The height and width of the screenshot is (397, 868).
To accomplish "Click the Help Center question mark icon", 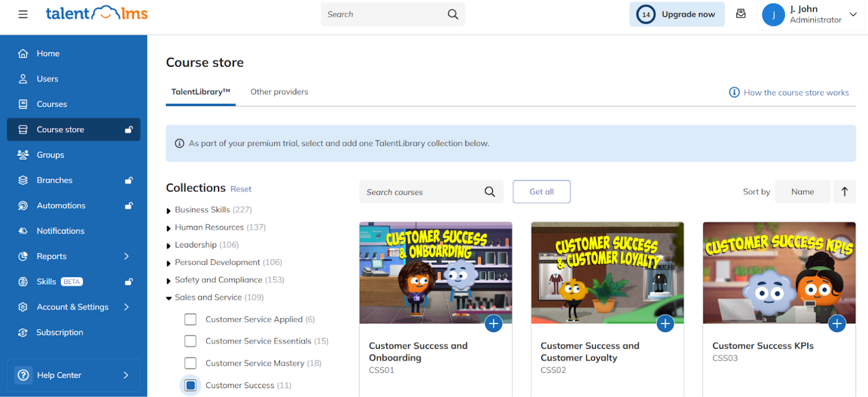I will click(x=23, y=375).
